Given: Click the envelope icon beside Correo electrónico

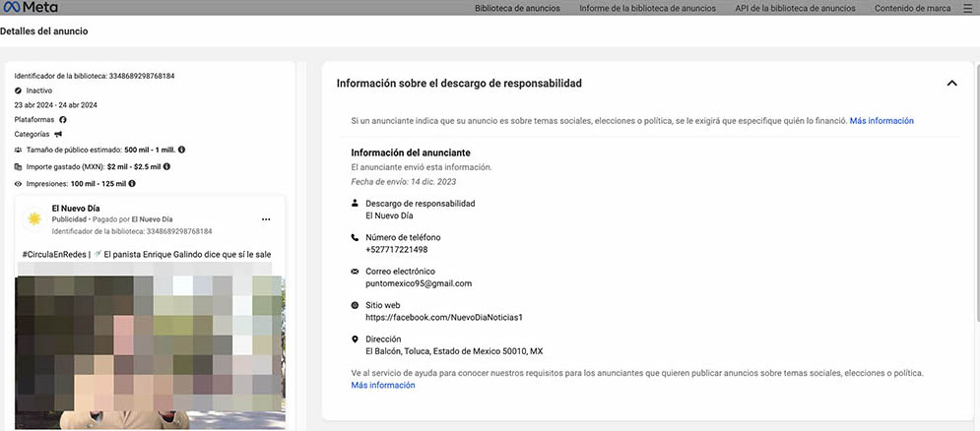Looking at the screenshot, I should point(355,271).
